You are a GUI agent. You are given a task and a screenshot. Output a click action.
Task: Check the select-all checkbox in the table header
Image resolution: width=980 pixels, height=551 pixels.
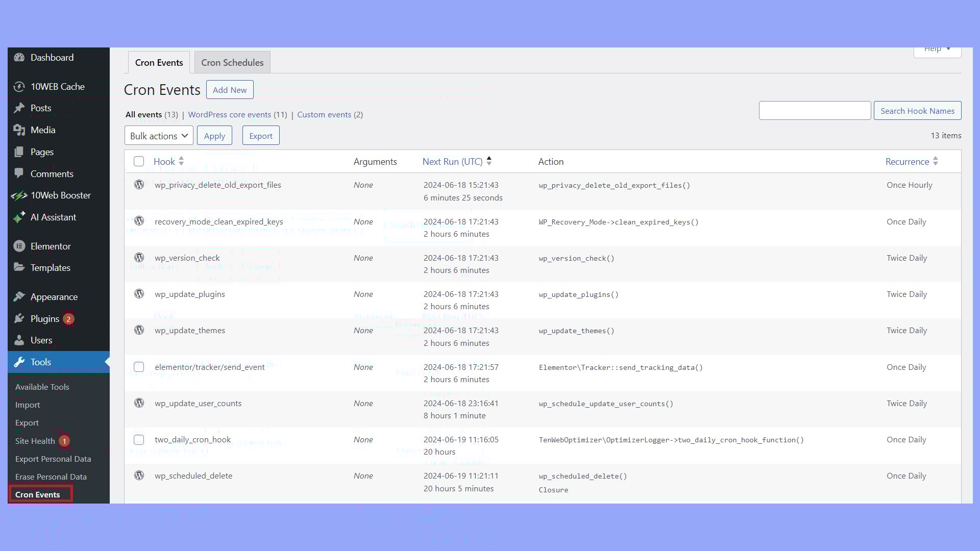coord(139,162)
